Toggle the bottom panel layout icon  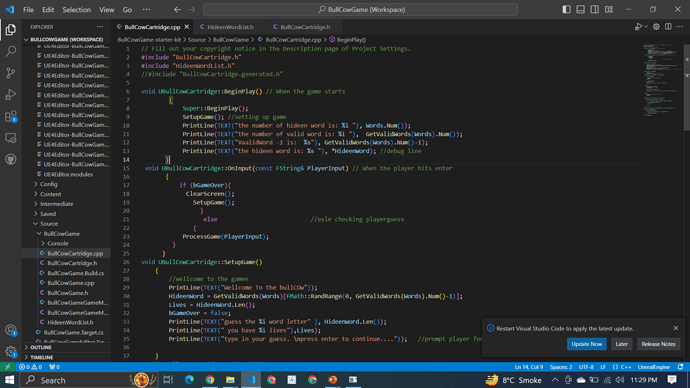tap(580, 10)
